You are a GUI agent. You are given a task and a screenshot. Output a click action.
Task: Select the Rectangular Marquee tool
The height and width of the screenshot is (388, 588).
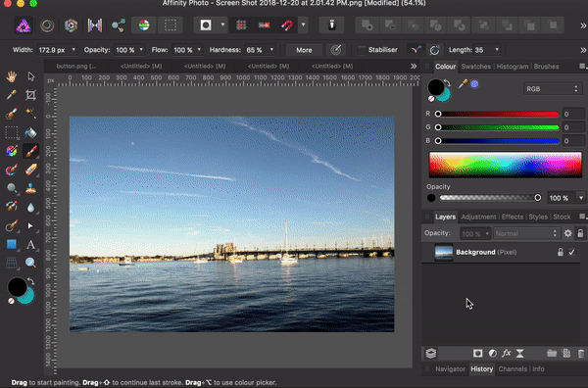click(x=11, y=132)
